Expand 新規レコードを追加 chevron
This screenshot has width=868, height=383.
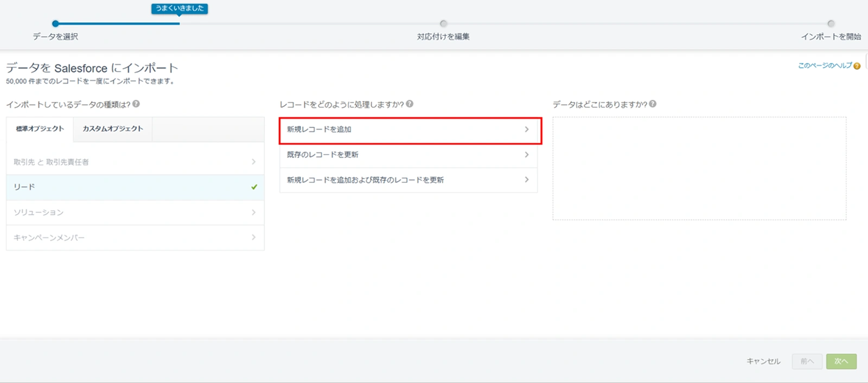click(526, 129)
